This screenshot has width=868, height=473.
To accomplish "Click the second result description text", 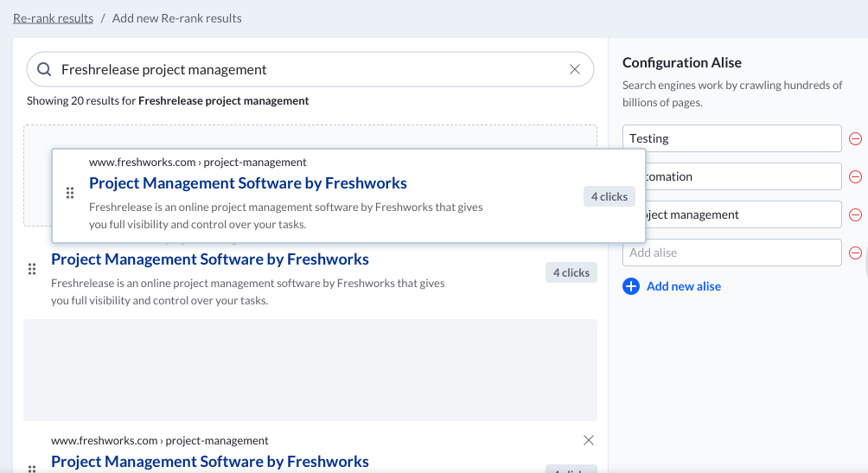I will (x=248, y=292).
